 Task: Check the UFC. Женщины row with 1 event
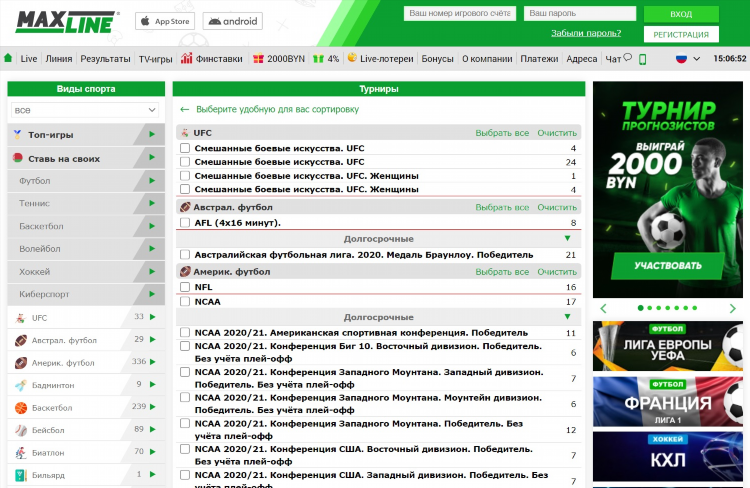pos(185,176)
